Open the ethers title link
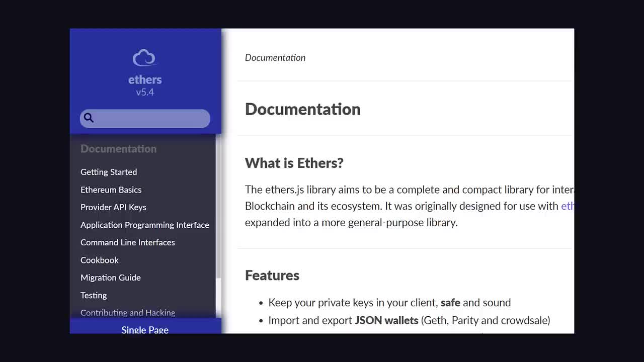The height and width of the screenshot is (362, 644). click(x=145, y=79)
